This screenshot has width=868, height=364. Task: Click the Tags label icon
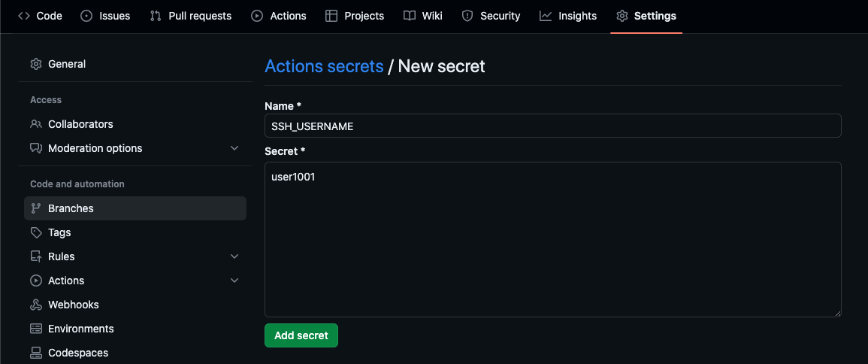point(36,232)
